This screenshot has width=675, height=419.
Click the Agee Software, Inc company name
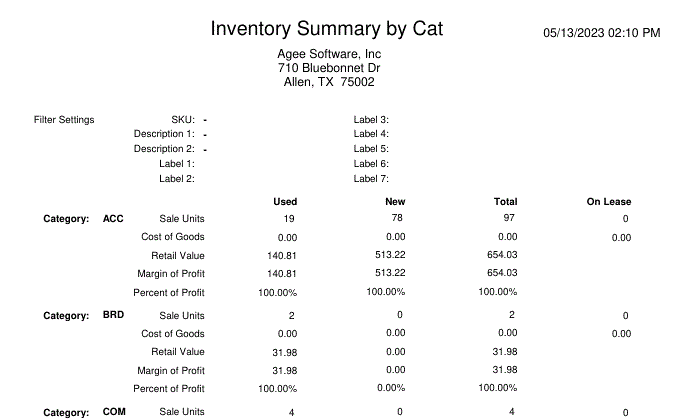pos(328,54)
